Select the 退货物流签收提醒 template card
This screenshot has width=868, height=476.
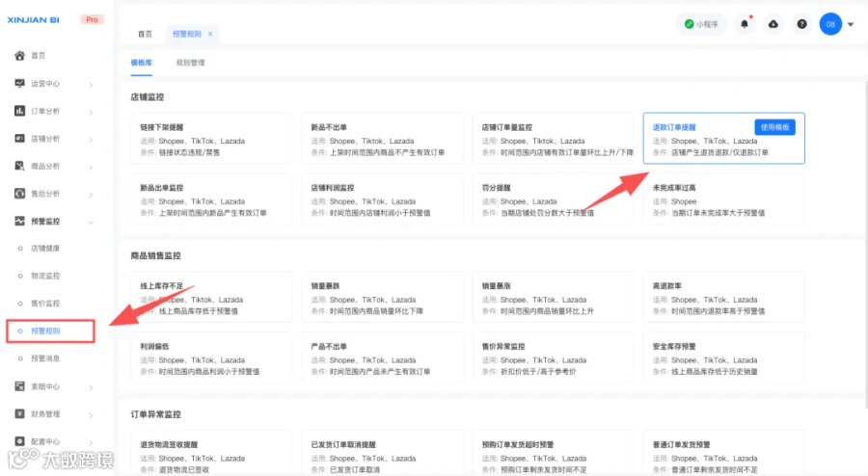click(211, 453)
